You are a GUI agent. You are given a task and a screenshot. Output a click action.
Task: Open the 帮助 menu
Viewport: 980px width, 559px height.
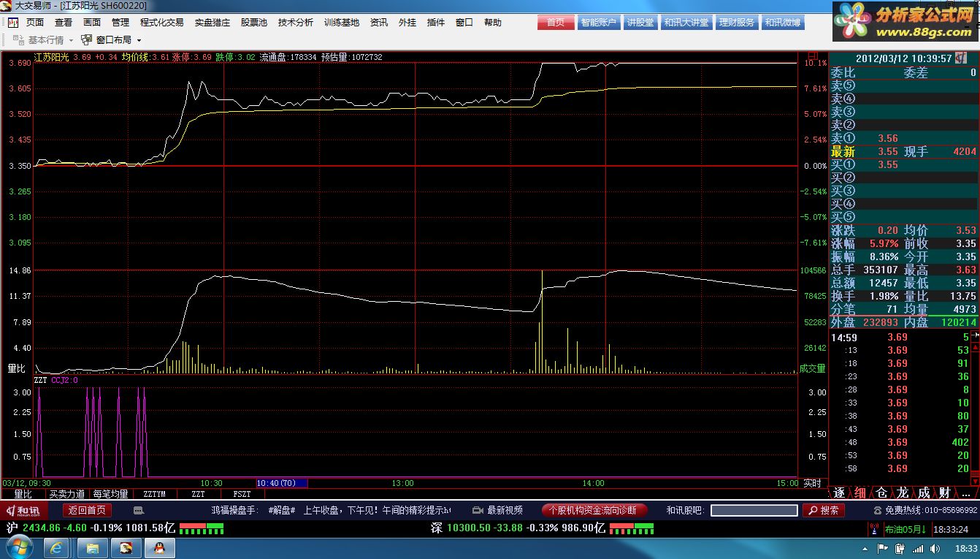[493, 23]
